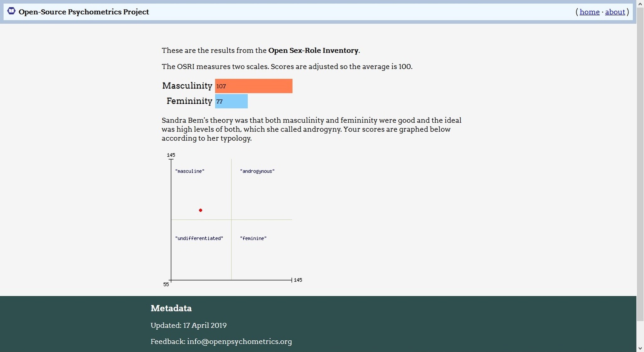Click the "undifferentiated" quadrant label
The height and width of the screenshot is (352, 644).
click(199, 238)
